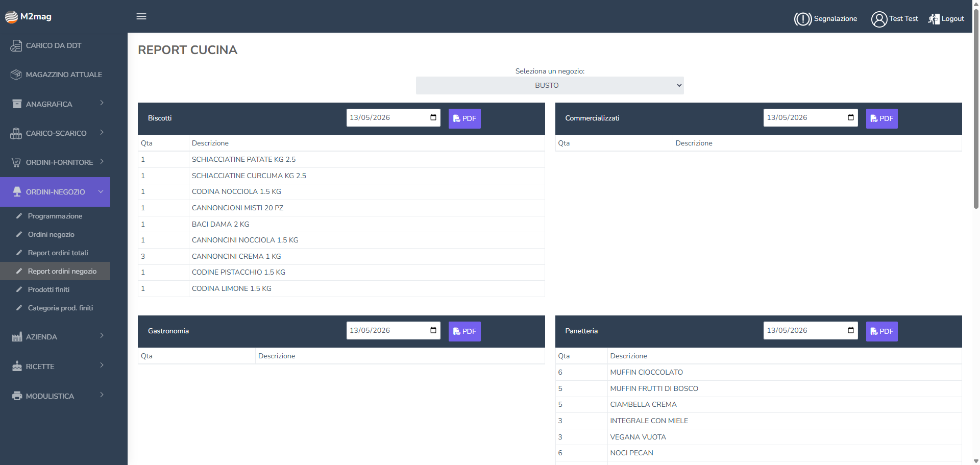
Task: Open Report ordini totali submenu entry
Action: 55,253
